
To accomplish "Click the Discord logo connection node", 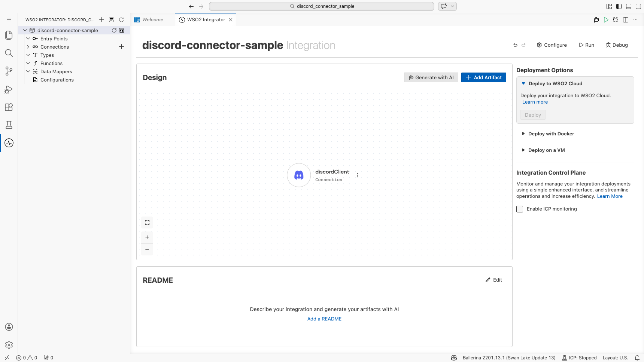I will click(x=299, y=175).
